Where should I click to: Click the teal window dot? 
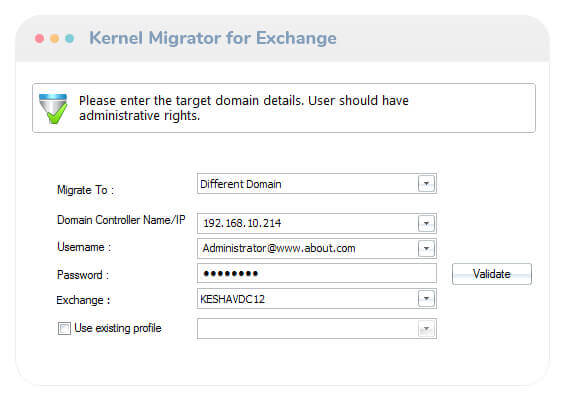70,39
